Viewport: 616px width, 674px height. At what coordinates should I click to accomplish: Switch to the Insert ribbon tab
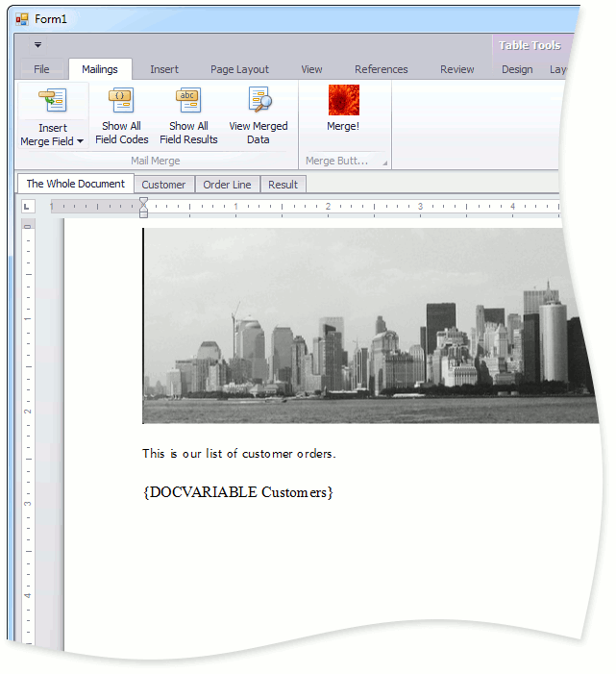(164, 69)
